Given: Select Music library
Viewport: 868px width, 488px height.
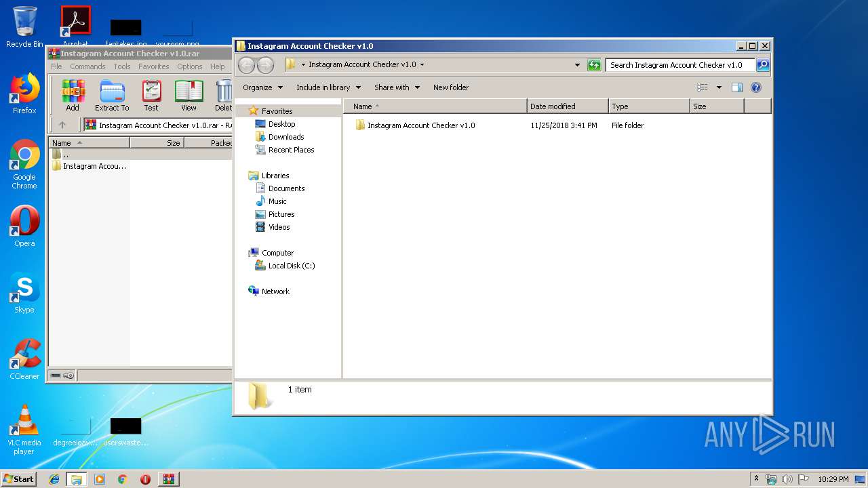Looking at the screenshot, I should [277, 201].
